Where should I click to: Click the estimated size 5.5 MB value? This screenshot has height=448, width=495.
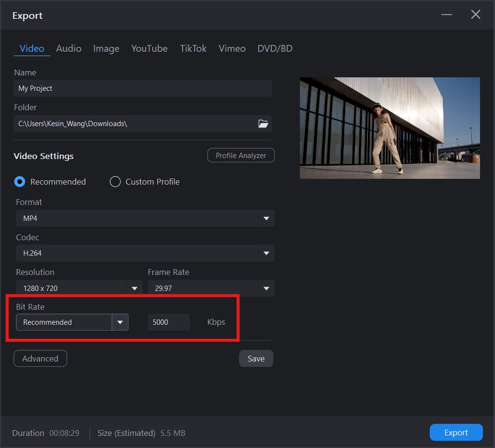point(173,433)
